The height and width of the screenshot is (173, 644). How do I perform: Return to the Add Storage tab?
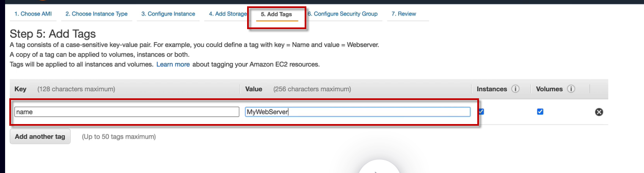point(227,14)
